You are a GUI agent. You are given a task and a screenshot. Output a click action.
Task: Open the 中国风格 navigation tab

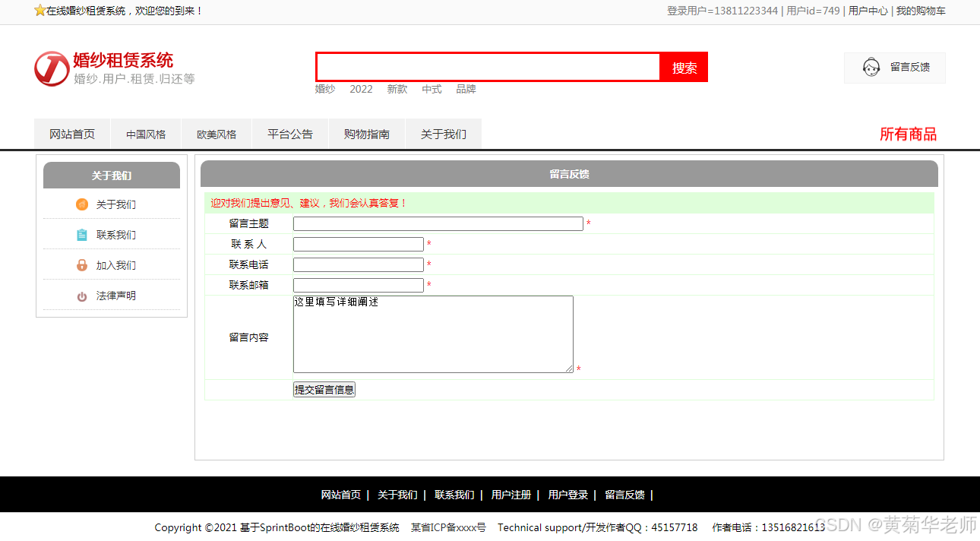pos(146,134)
